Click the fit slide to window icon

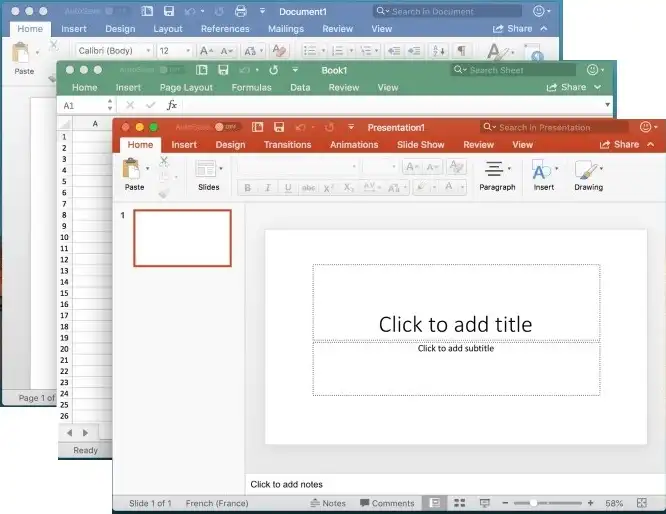click(x=642, y=503)
